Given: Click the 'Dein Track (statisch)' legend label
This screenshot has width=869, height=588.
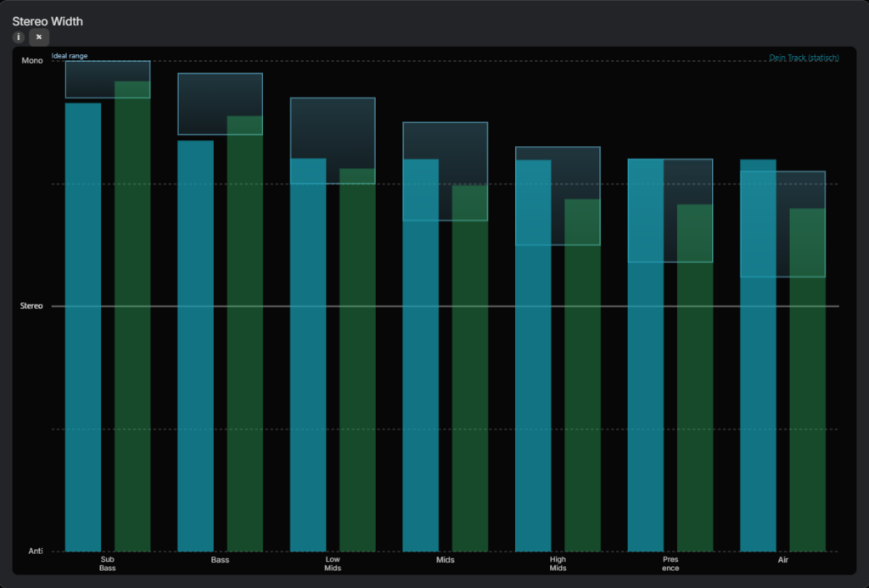Looking at the screenshot, I should pyautogui.click(x=803, y=58).
